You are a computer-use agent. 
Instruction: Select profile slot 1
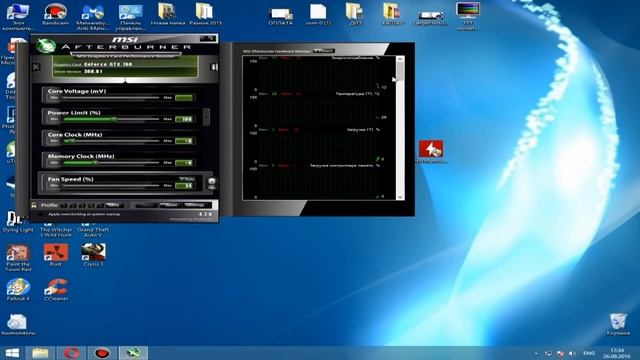tap(65, 205)
